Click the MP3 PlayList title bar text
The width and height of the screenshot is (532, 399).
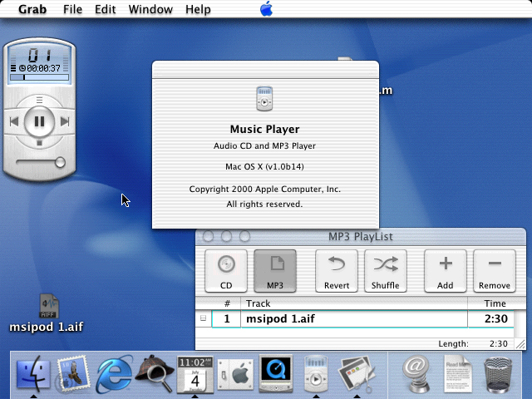[x=360, y=236]
